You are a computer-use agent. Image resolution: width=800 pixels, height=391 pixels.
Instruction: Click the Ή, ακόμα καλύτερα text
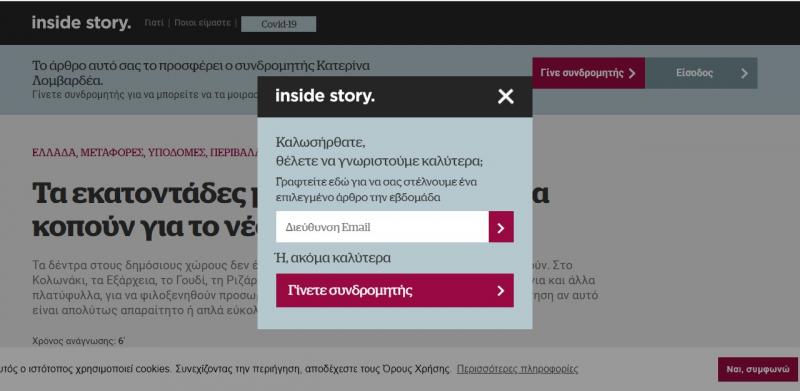(x=333, y=258)
